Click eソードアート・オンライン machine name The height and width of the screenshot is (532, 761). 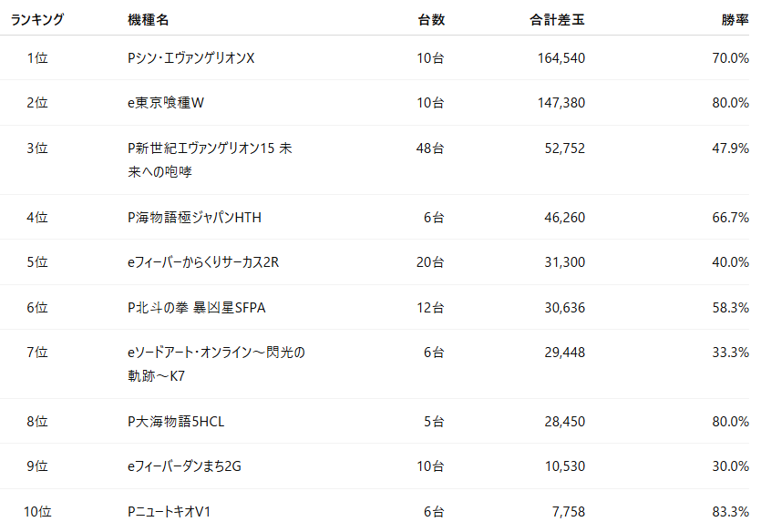click(x=216, y=364)
